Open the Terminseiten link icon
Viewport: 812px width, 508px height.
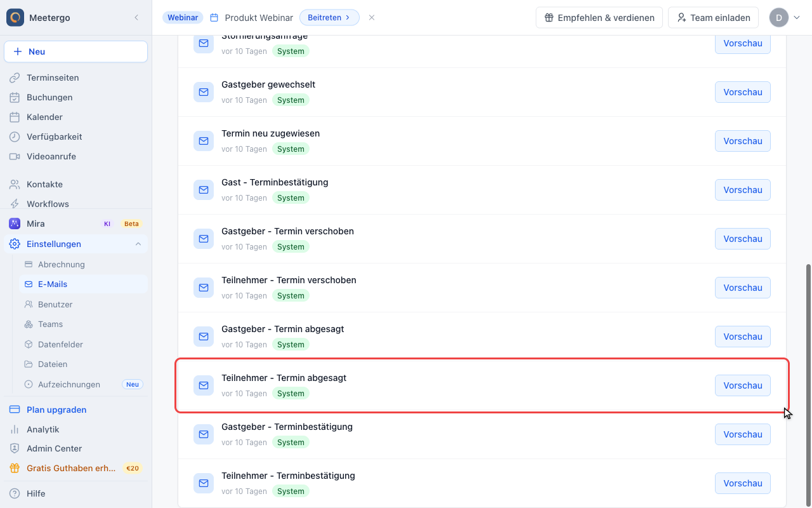click(x=15, y=77)
